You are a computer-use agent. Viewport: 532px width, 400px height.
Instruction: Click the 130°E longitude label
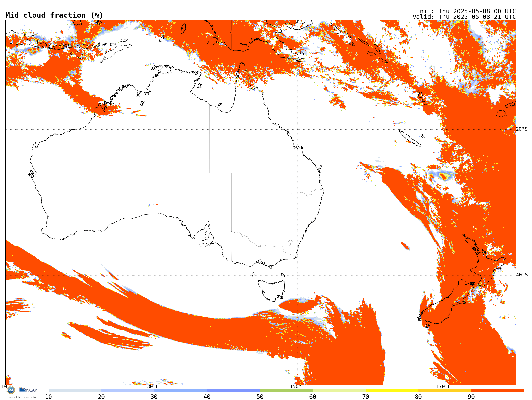tap(151, 386)
